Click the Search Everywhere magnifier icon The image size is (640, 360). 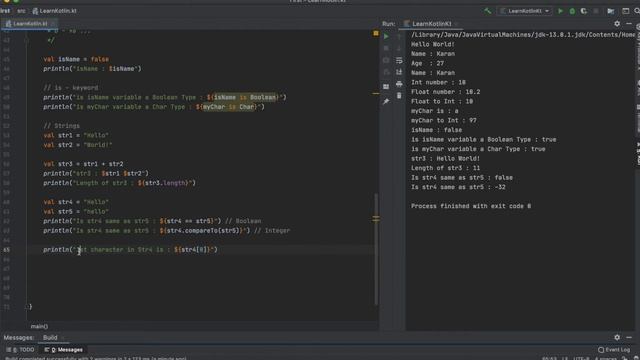click(x=637, y=11)
